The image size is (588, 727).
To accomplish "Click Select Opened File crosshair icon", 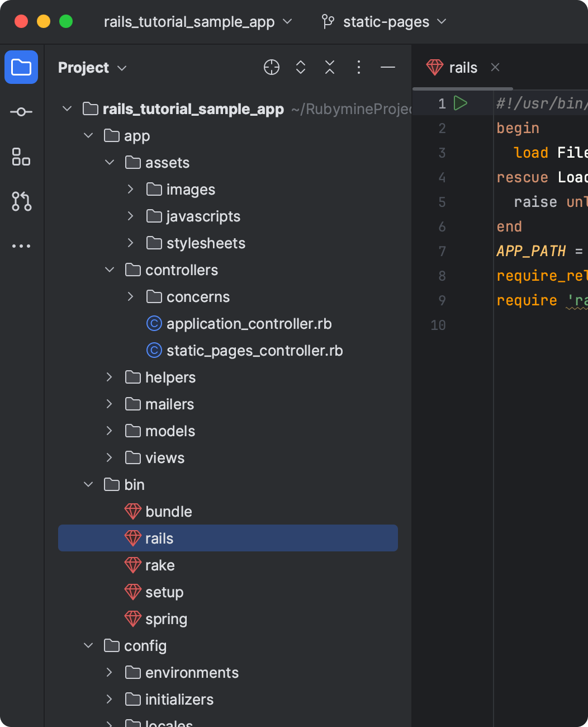I will (x=272, y=68).
